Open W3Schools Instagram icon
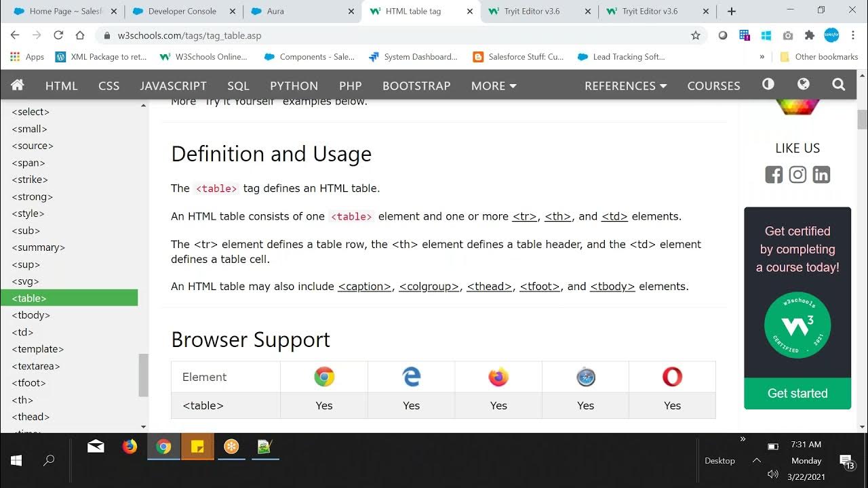Screen dimensions: 868x488 [x=797, y=175]
